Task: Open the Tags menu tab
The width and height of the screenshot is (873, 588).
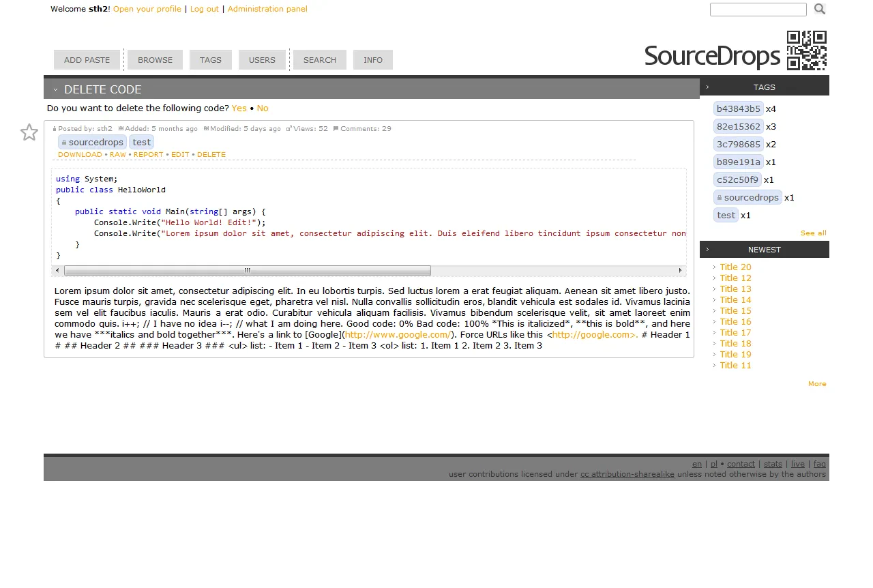Action: pyautogui.click(x=210, y=60)
